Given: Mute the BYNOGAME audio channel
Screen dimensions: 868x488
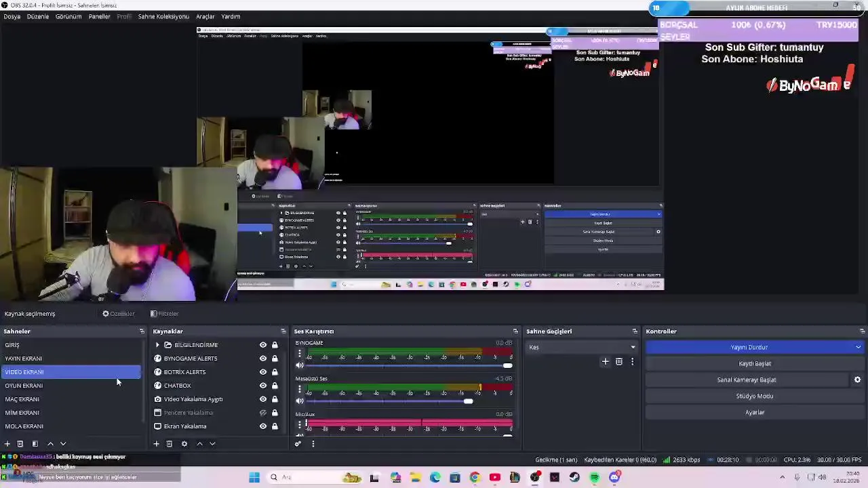Looking at the screenshot, I should point(300,365).
